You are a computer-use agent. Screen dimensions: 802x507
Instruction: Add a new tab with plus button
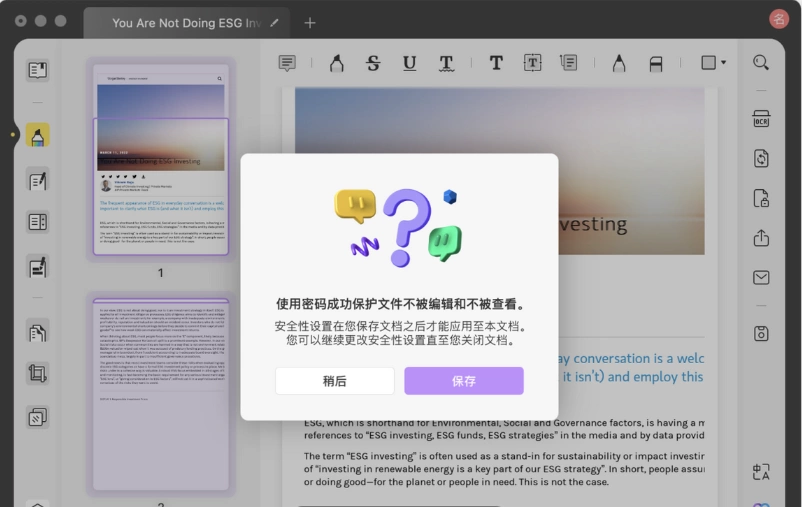click(309, 23)
